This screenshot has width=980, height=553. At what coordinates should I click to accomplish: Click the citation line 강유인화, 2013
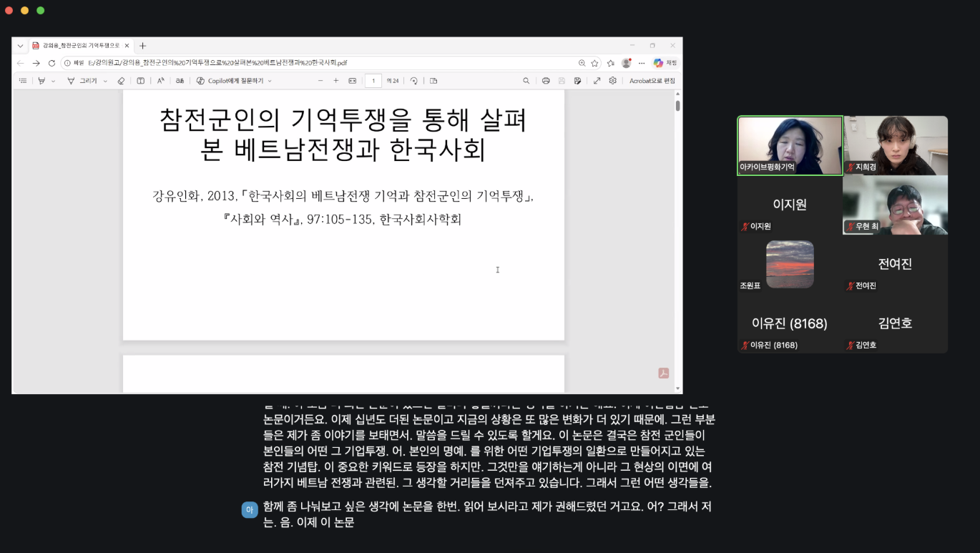click(343, 196)
